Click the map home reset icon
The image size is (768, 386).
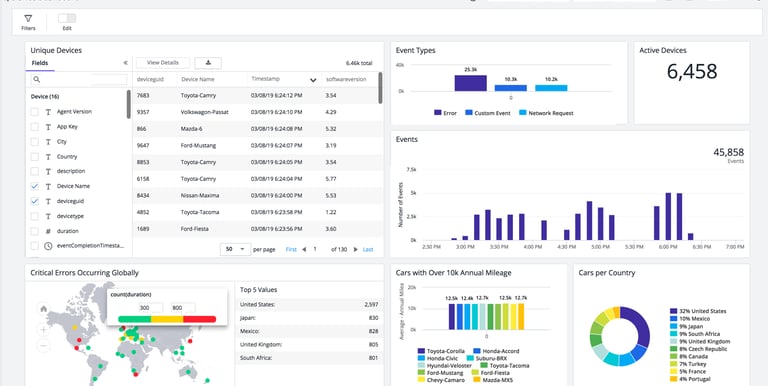pyautogui.click(x=44, y=309)
